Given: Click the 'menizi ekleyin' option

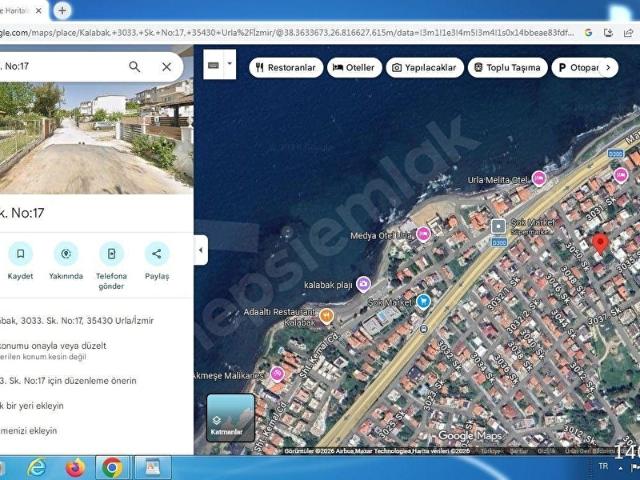Looking at the screenshot, I should 29,431.
